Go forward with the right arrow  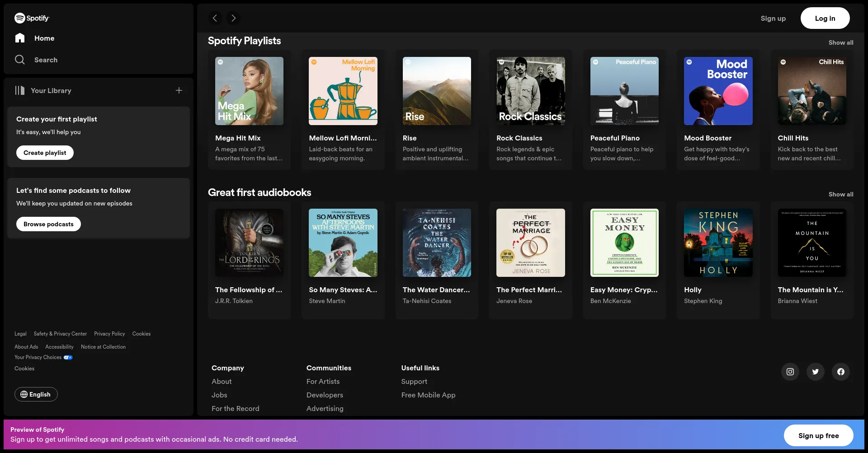pyautogui.click(x=233, y=18)
